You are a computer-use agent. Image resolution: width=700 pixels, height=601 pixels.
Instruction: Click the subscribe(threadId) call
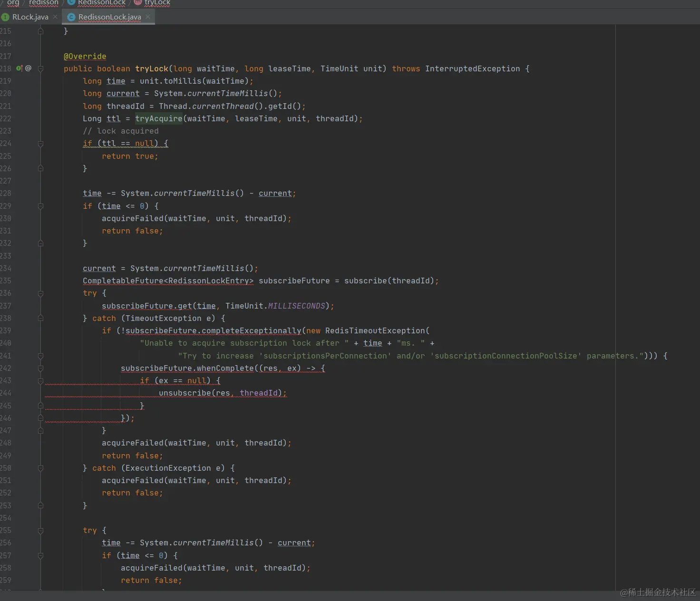click(389, 281)
